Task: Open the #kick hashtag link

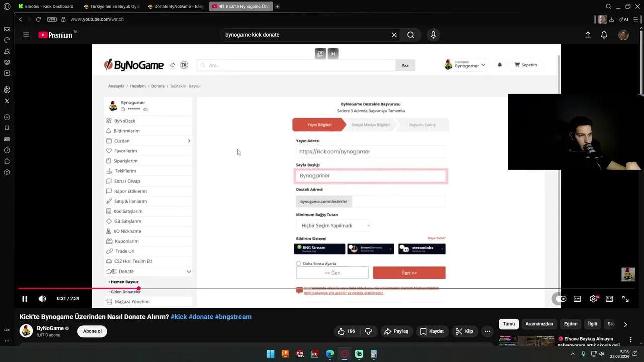Action: coord(179,317)
